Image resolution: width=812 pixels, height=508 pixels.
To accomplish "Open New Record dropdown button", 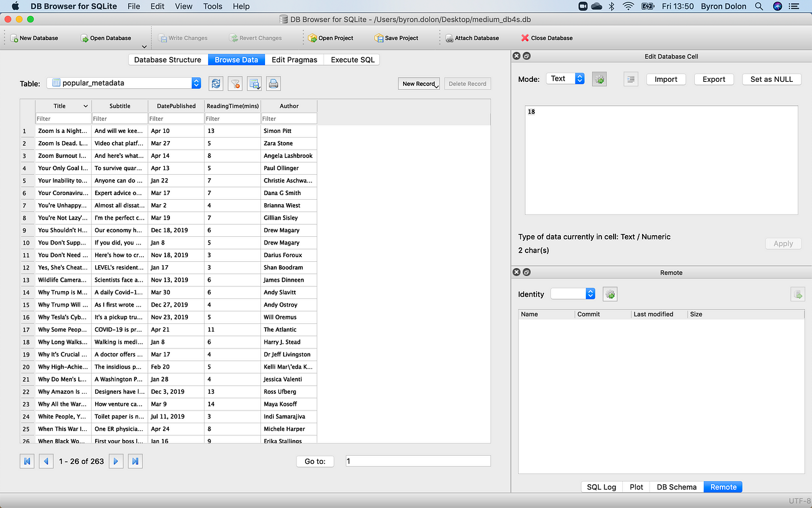I will pyautogui.click(x=419, y=84).
